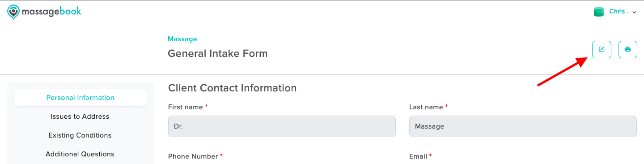
Task: Go to Additional Questions section
Action: [80, 154]
